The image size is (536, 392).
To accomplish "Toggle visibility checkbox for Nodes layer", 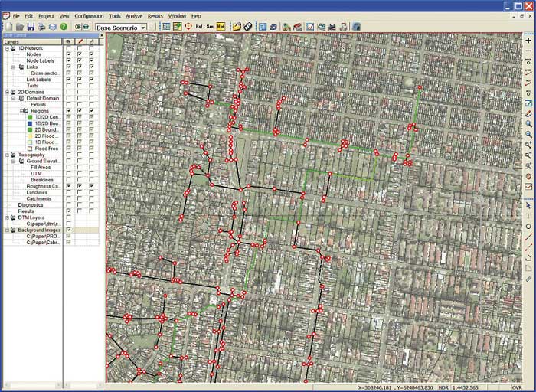I will [69, 54].
